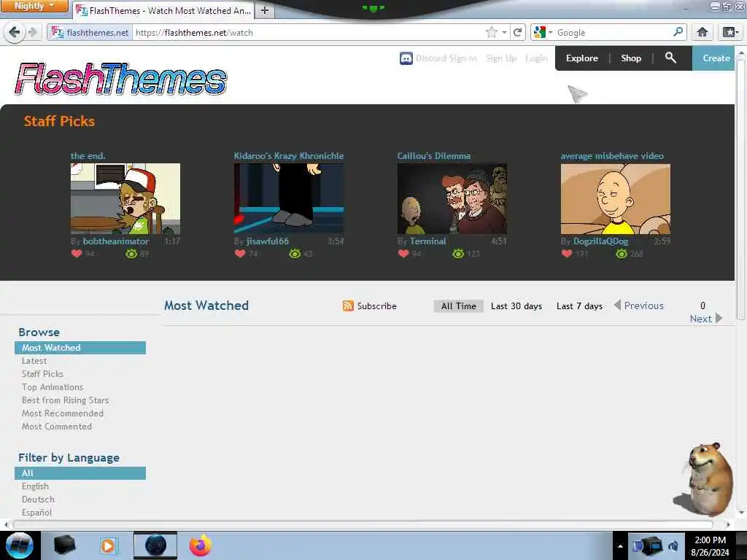The height and width of the screenshot is (560, 747).
Task: Click the eye views icon under 'the end.'
Action: coord(131,253)
